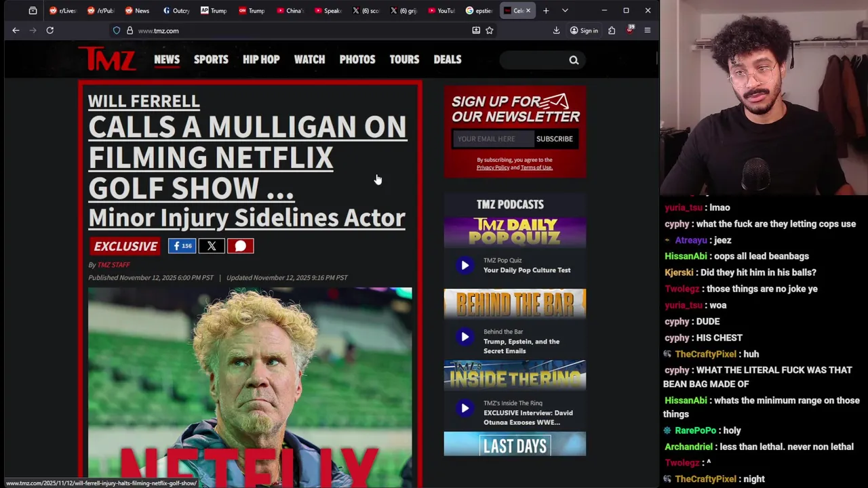The width and height of the screenshot is (868, 488).
Task: Open article comments bubble icon
Action: tap(241, 246)
